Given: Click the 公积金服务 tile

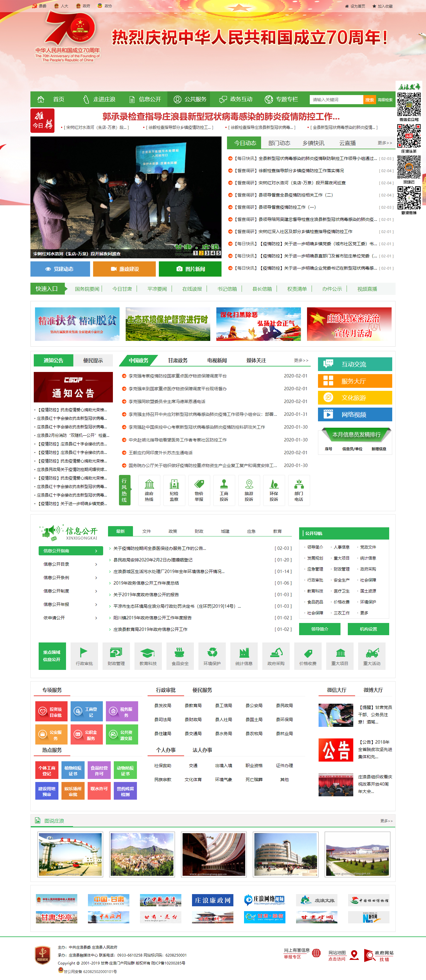Looking at the screenshot, I should (87, 734).
